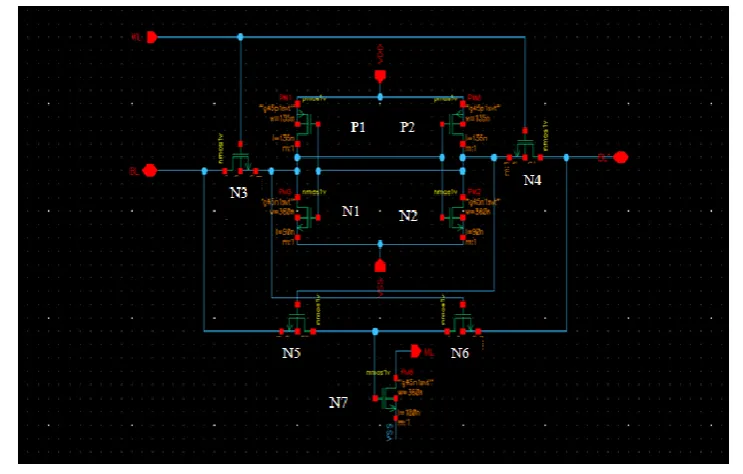Screen dimensions: 743x474
Task: Select the N1 NMOS transistor symbol
Action: tap(308, 218)
